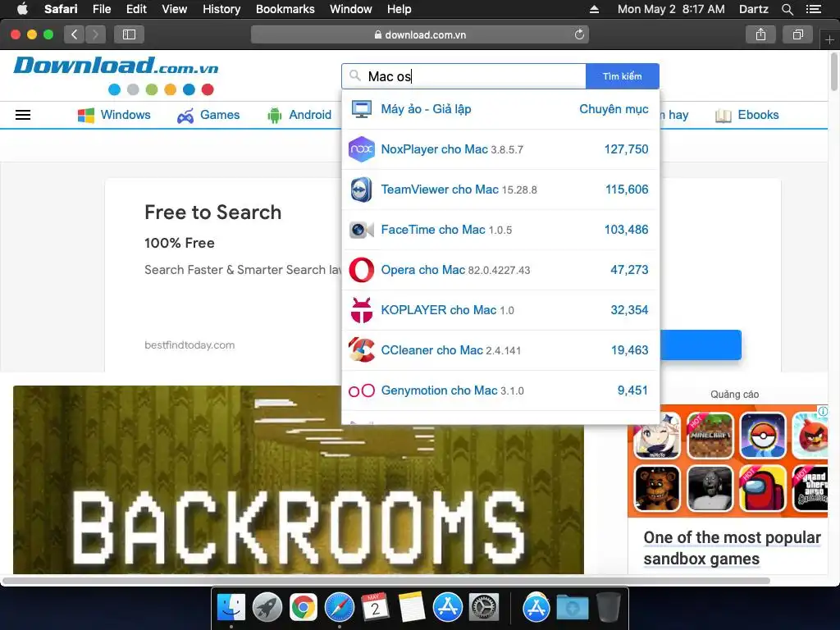Viewport: 840px width, 630px height.
Task: Open Launchpad rocket in the Dock
Action: 267,608
